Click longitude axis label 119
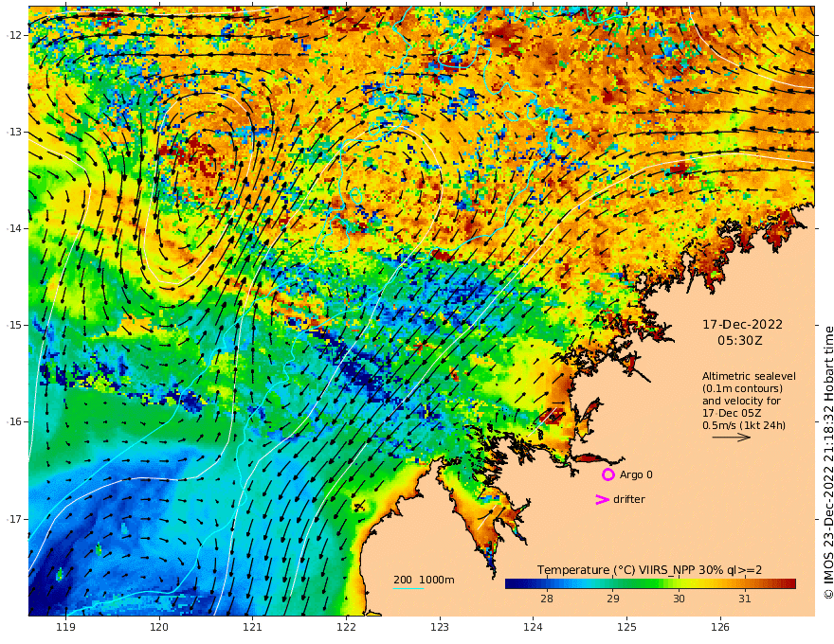 pyautogui.click(x=65, y=627)
